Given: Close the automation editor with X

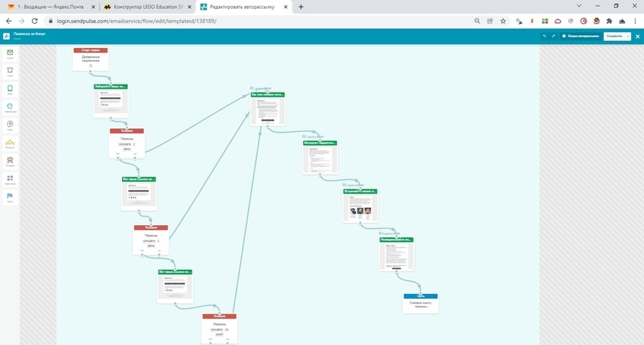Looking at the screenshot, I should click(x=636, y=36).
